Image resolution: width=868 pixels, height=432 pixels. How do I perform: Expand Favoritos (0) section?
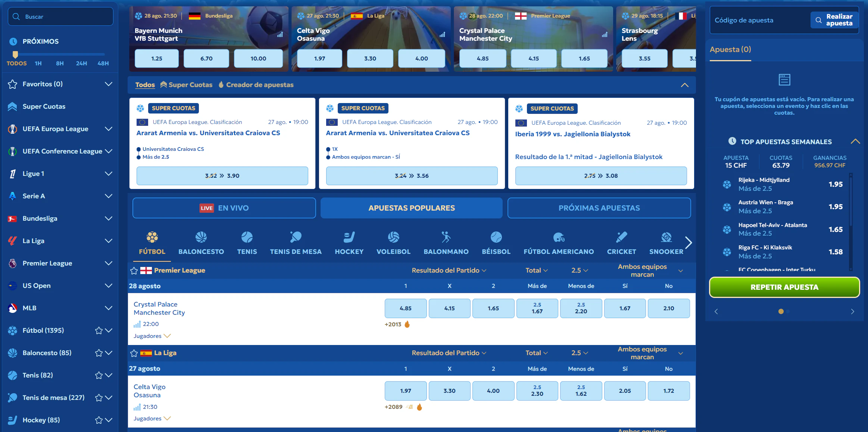point(109,84)
